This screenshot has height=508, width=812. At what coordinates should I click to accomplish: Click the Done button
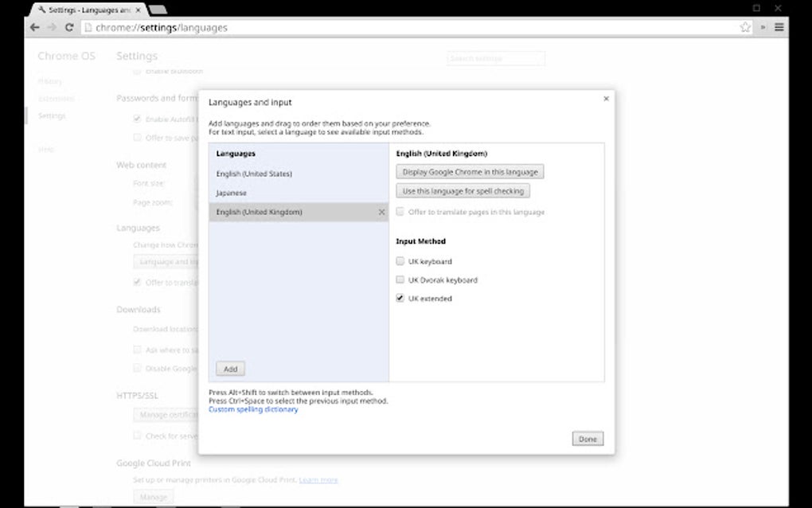(x=587, y=438)
